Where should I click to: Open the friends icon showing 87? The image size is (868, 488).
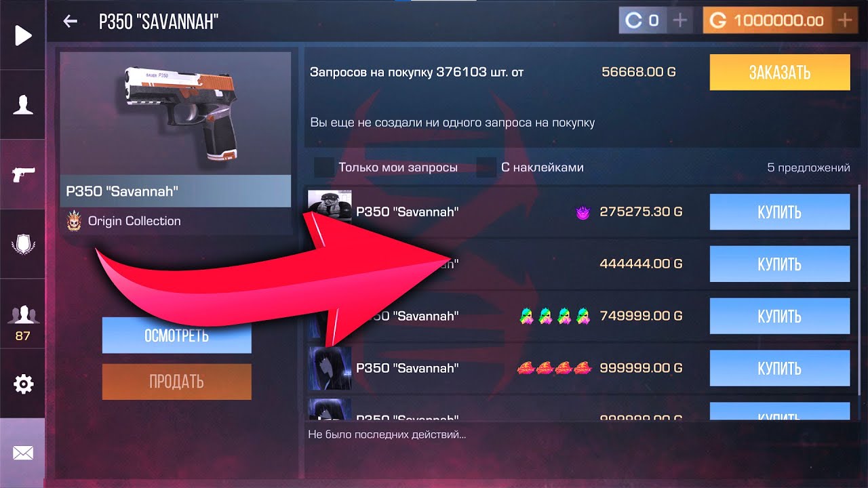pos(23,322)
